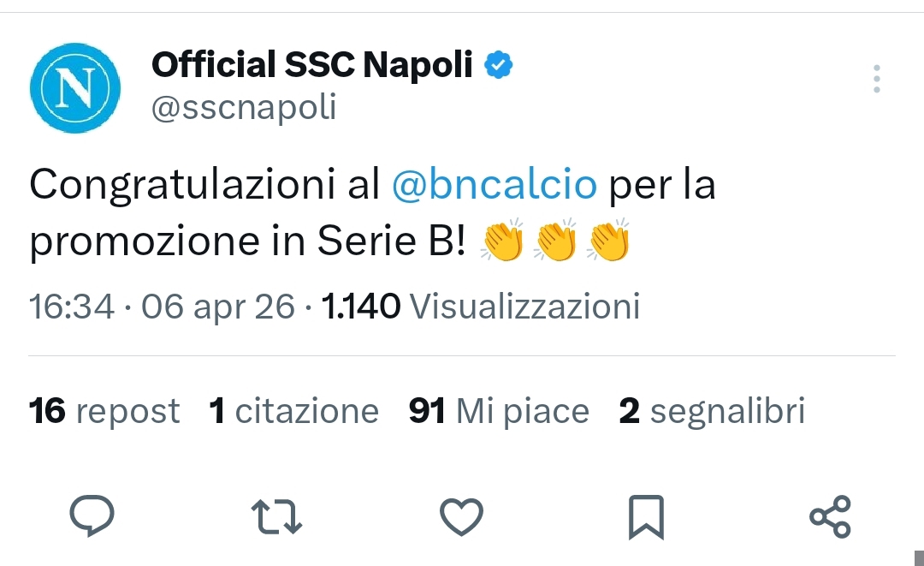The width and height of the screenshot is (924, 566).
Task: Click the reply speech bubble icon
Action: 92,516
